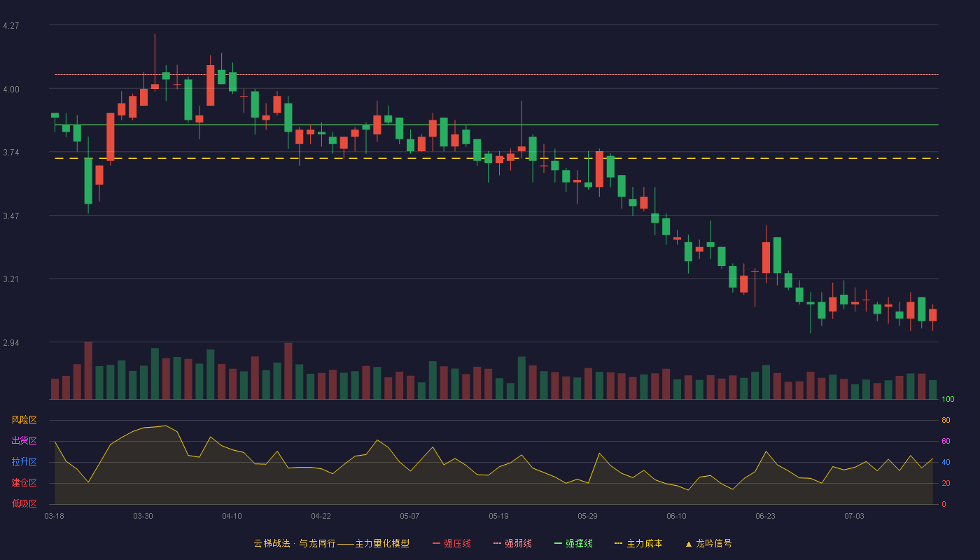980x560 pixels.
Task: Toggle the 龙吟信号 legend entry
Action: click(708, 543)
